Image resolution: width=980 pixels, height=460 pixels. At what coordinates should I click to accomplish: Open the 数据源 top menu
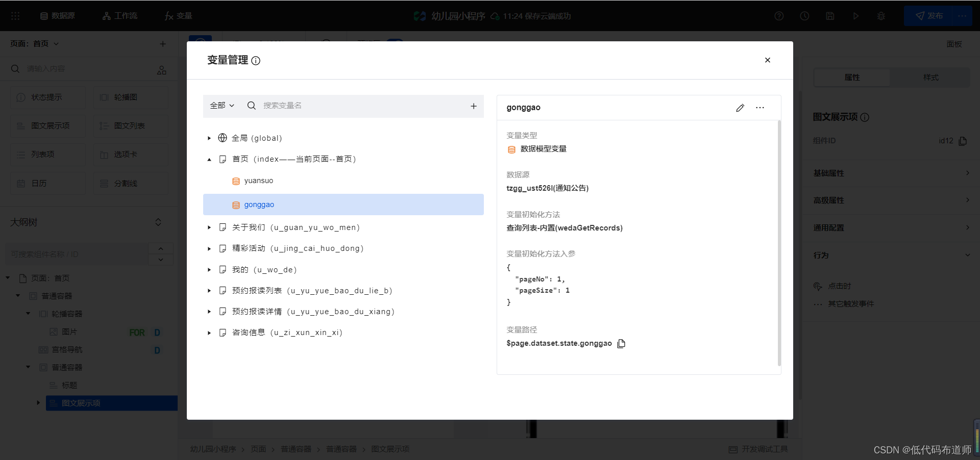coord(58,16)
